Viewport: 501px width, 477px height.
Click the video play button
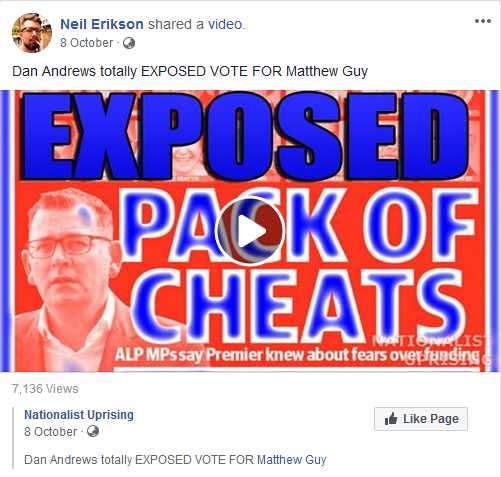click(250, 231)
